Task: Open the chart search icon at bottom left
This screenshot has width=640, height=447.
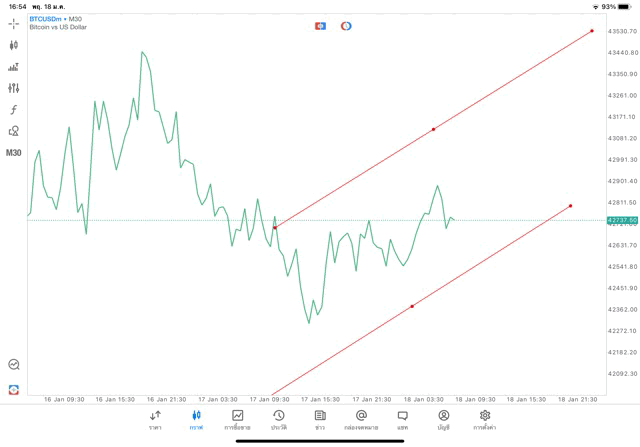Action: [14, 365]
